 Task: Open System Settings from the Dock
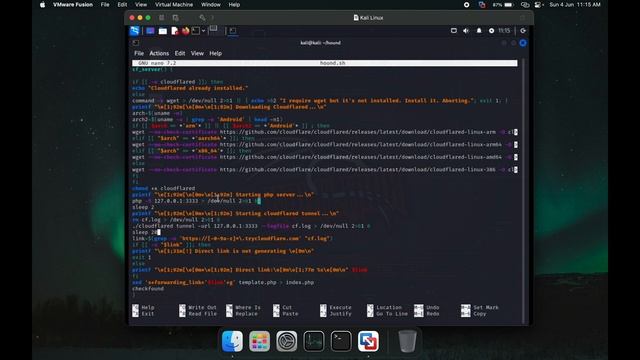coord(287,341)
